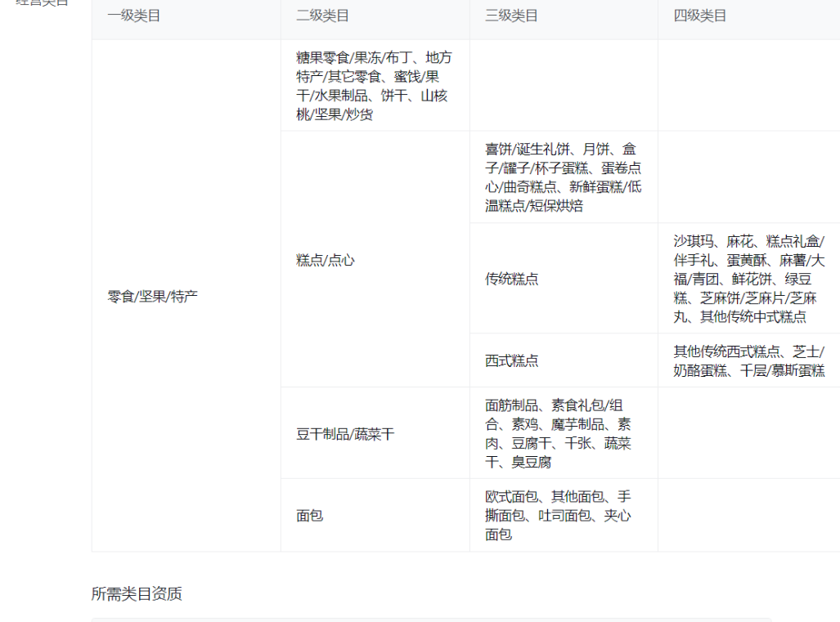The height and width of the screenshot is (622, 840).
Task: Select the 豆干制品/蔬菜干 category cell
Action: coord(345,434)
